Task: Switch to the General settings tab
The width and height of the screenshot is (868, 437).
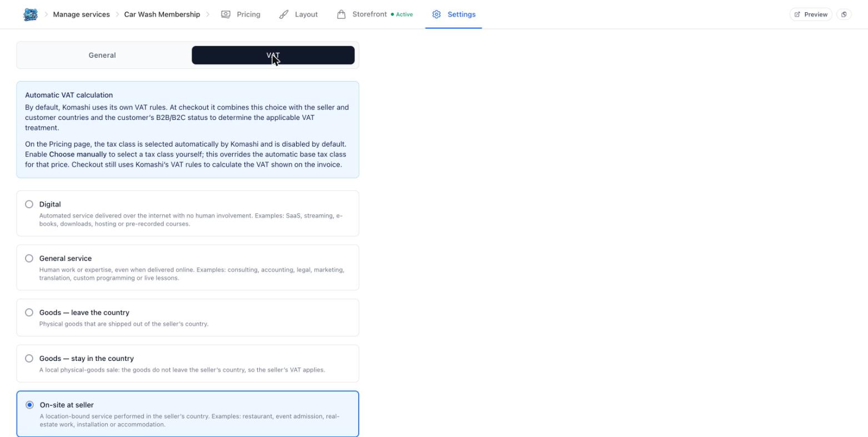Action: pyautogui.click(x=102, y=55)
